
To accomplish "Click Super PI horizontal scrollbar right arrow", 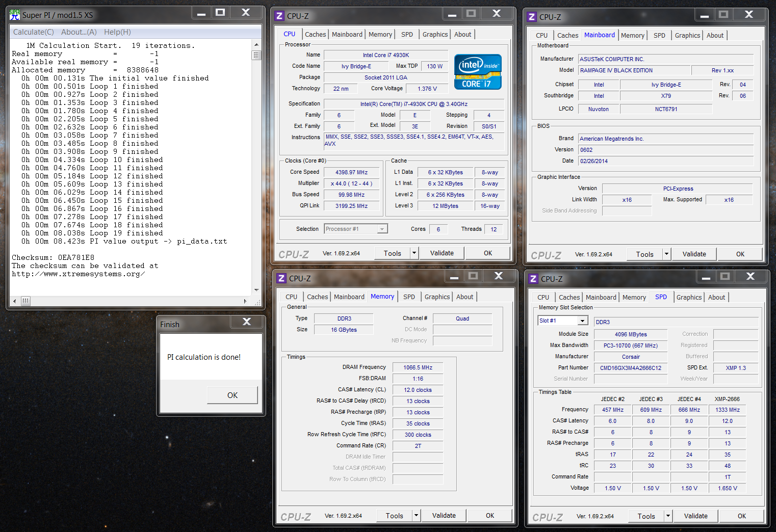I will coord(246,301).
